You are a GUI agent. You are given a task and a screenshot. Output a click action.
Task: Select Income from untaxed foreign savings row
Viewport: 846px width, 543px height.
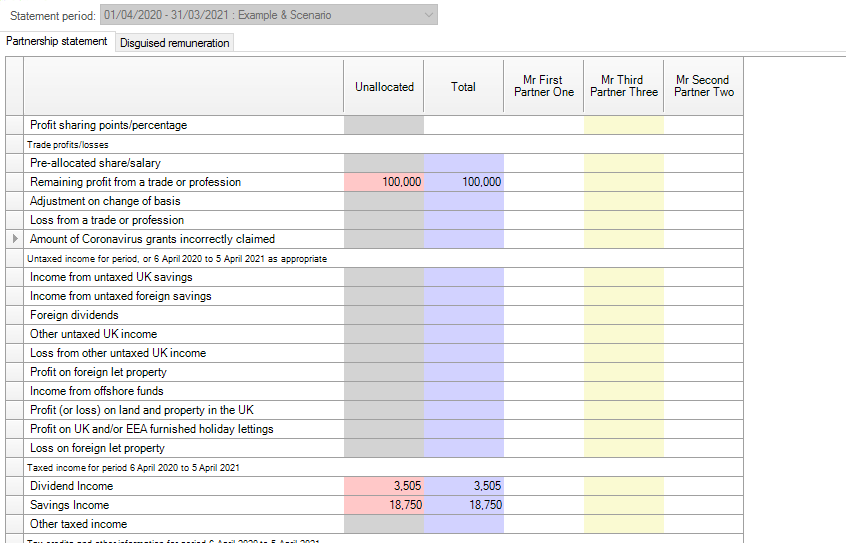point(121,296)
